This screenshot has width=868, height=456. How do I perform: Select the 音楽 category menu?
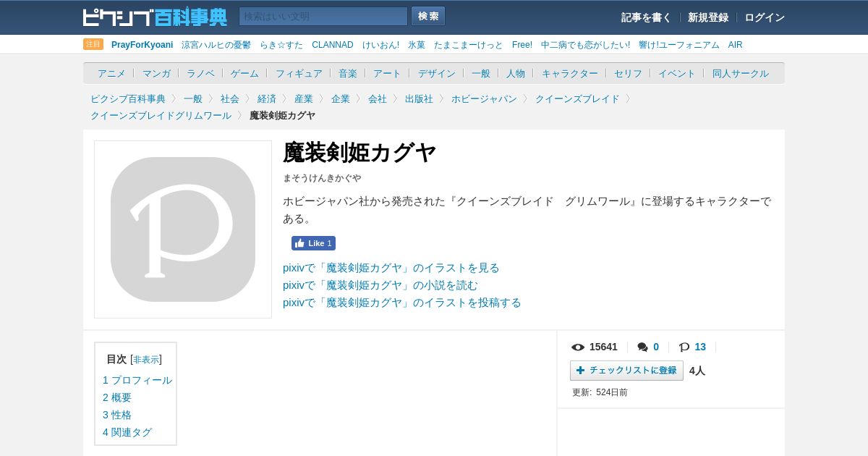pyautogui.click(x=348, y=73)
